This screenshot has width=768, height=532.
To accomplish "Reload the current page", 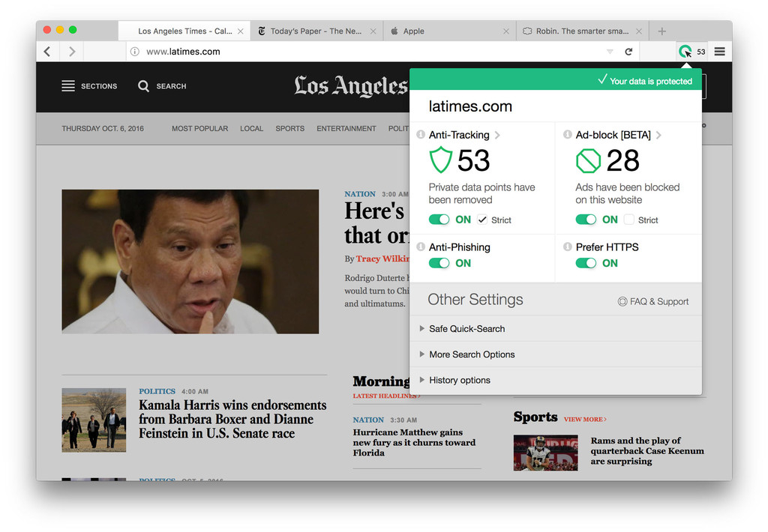I will coord(628,52).
